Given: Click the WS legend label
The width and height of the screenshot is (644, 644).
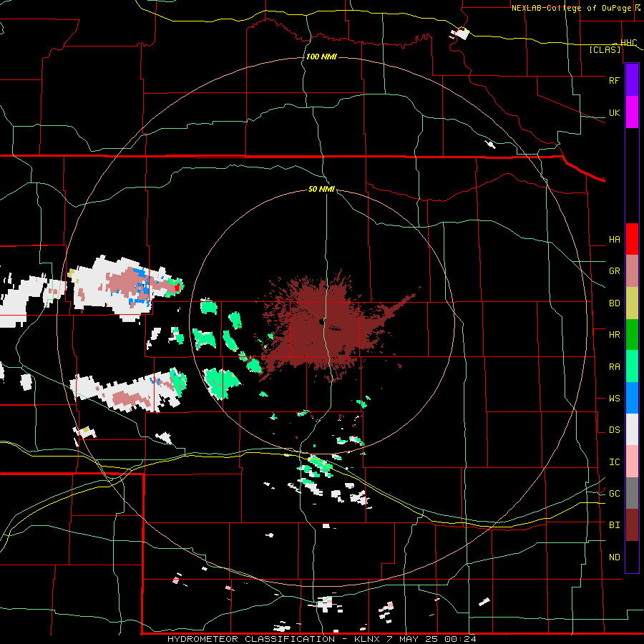Looking at the screenshot, I should [614, 399].
